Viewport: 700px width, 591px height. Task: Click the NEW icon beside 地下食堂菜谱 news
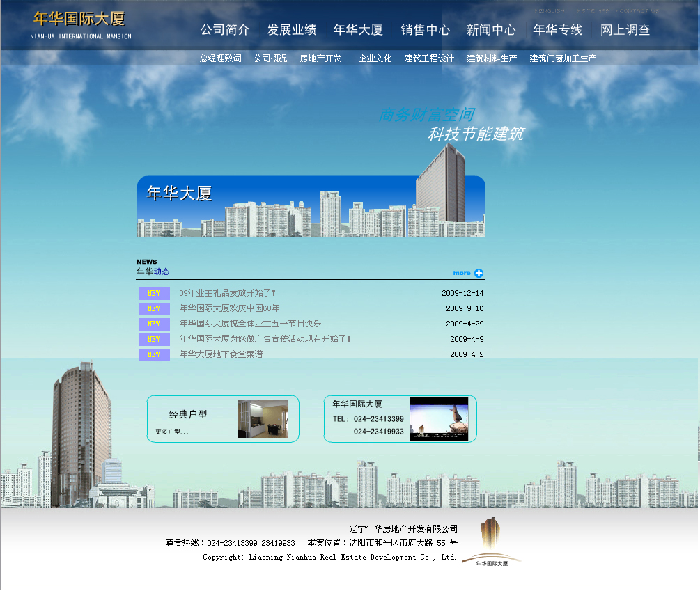tap(154, 354)
